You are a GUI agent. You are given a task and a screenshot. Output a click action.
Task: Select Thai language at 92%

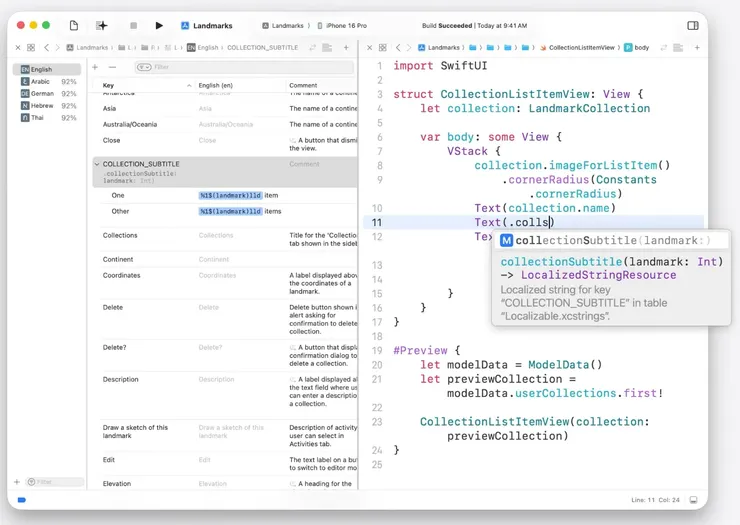pos(47,118)
